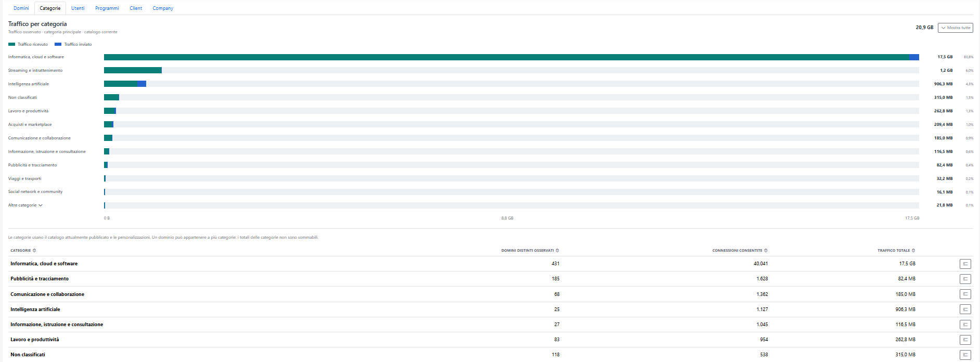Click the 954 connections cell
The height and width of the screenshot is (362, 980).
click(x=764, y=340)
